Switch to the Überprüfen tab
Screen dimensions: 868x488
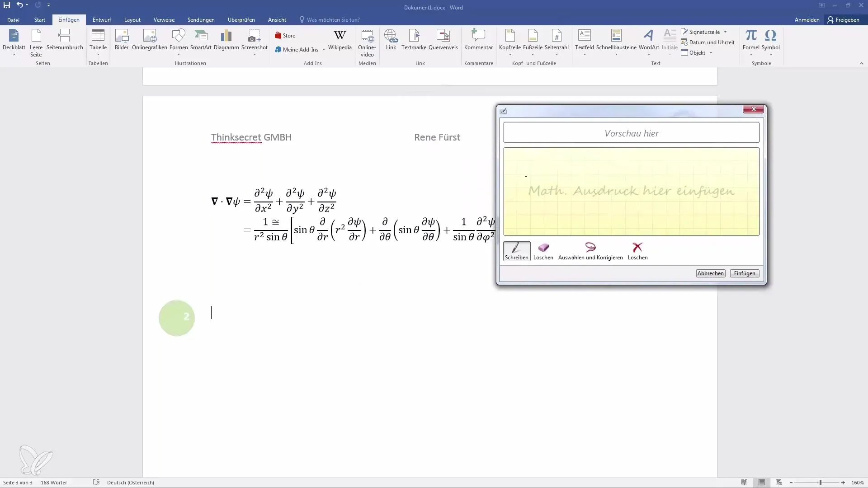tap(241, 20)
